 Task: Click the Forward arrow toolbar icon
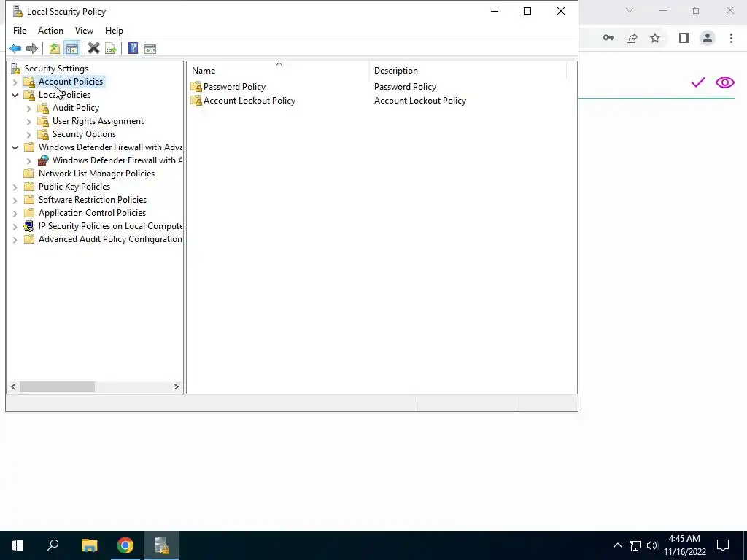32,49
